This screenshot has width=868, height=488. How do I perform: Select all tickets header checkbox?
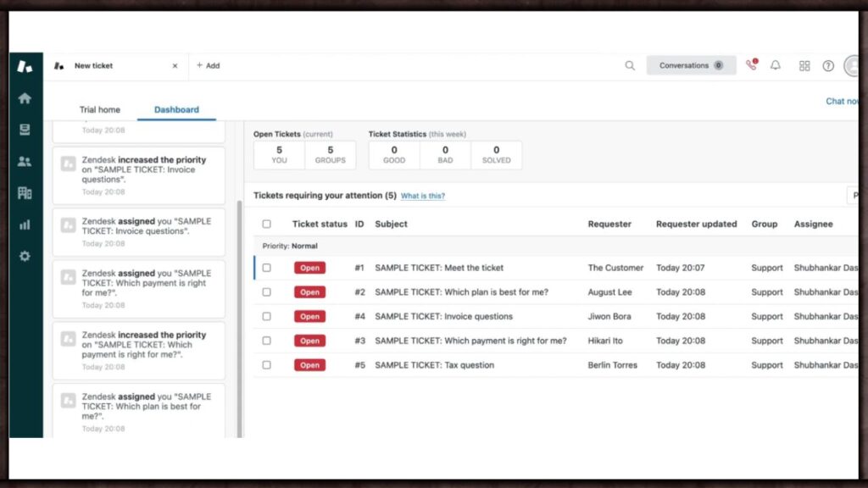click(x=267, y=224)
